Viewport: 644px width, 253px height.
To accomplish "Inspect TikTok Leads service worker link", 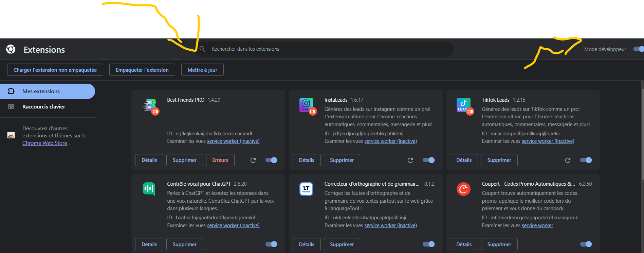I will pyautogui.click(x=548, y=141).
